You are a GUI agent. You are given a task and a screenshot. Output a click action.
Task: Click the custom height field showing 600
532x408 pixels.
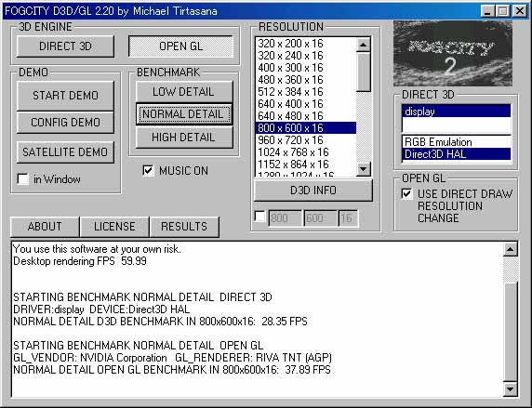coord(320,218)
